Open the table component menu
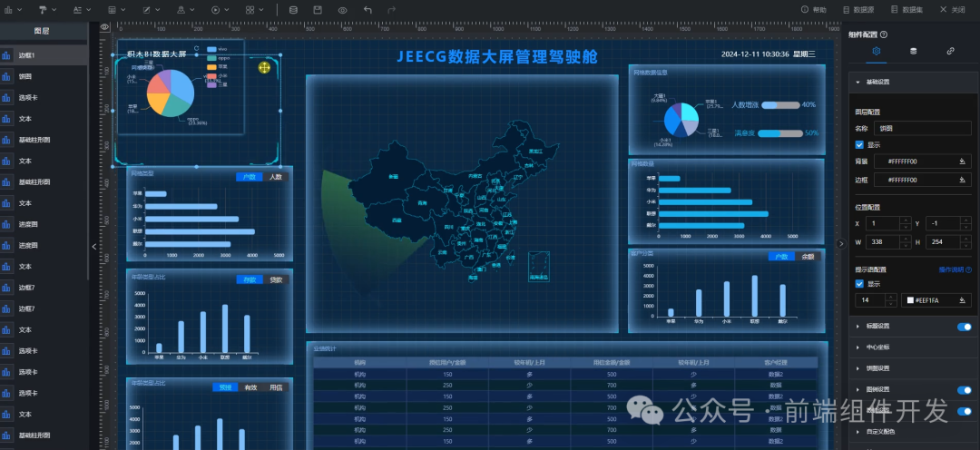 coord(116,10)
